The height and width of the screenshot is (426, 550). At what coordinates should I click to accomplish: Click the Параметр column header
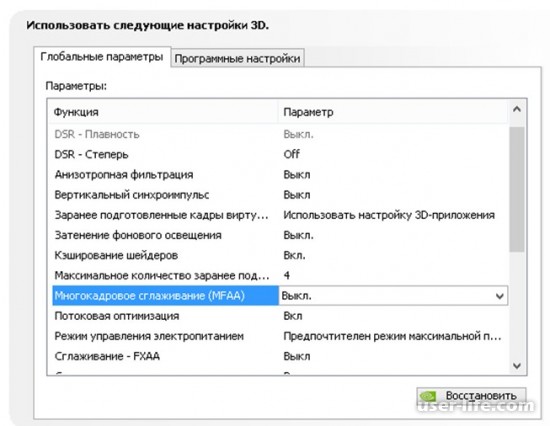393,112
